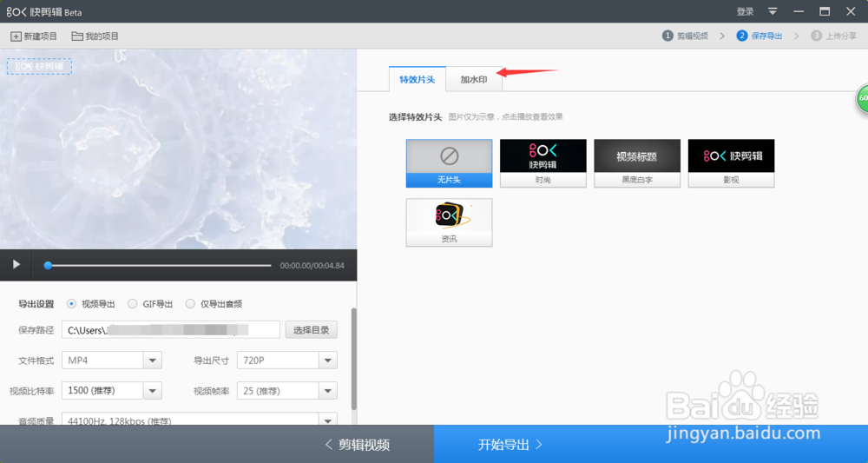Expand the 视频比特率 1500 dropdown
This screenshot has height=463, width=868.
coord(152,390)
